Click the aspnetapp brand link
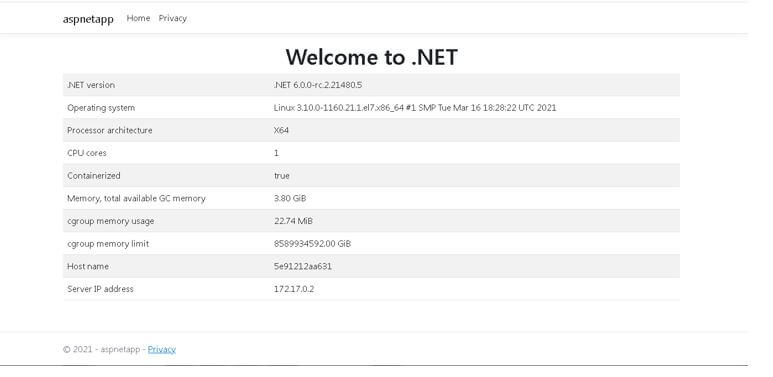Viewport: 773px width, 377px height. pos(88,19)
